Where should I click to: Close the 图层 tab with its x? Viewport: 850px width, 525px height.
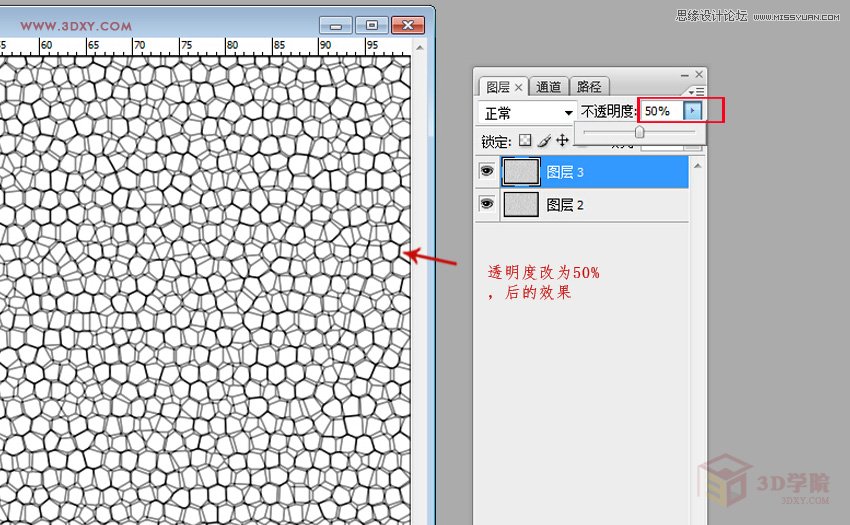(518, 87)
